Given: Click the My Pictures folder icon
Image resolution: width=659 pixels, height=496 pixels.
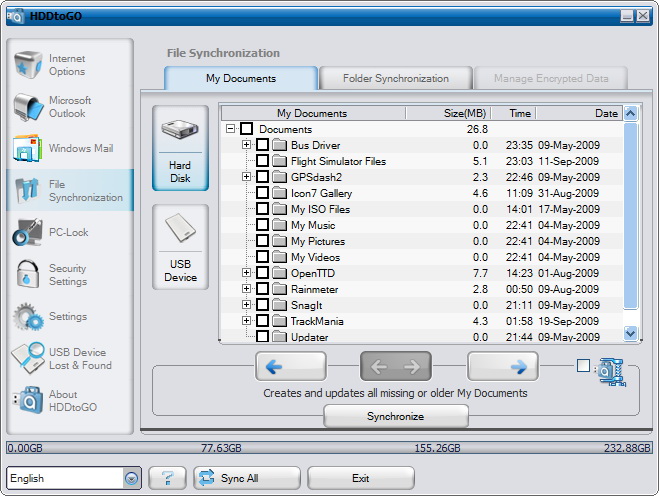Looking at the screenshot, I should coord(279,241).
